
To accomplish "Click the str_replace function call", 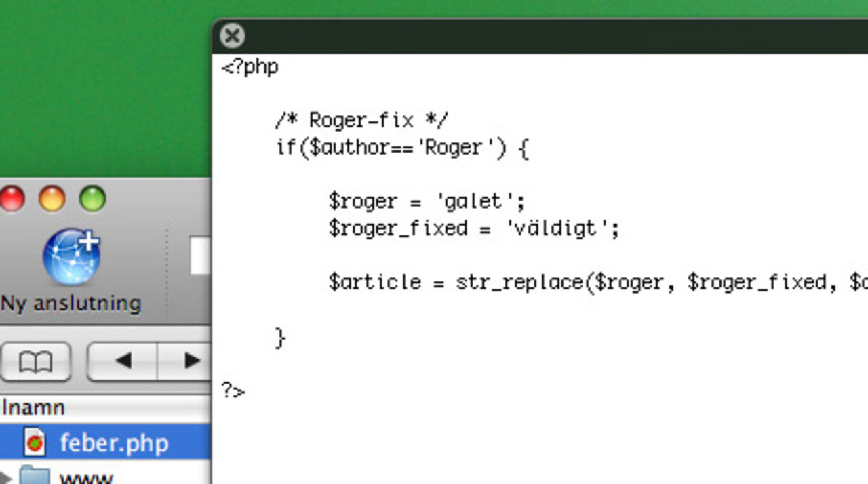I will pos(519,282).
